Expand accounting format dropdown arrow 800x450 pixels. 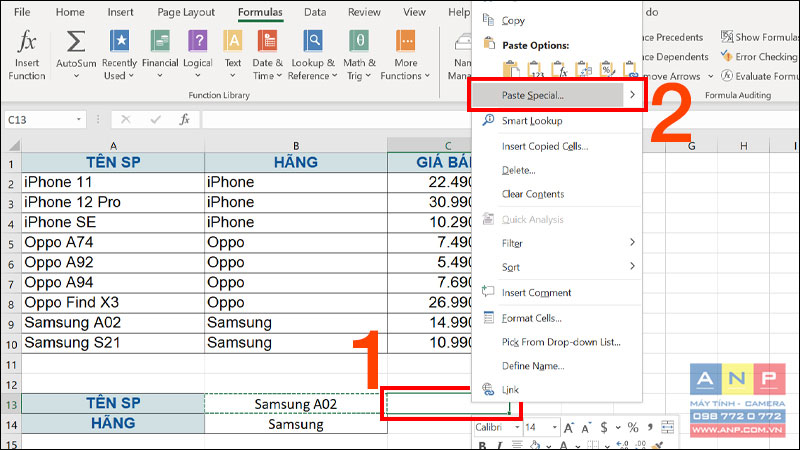[618, 428]
